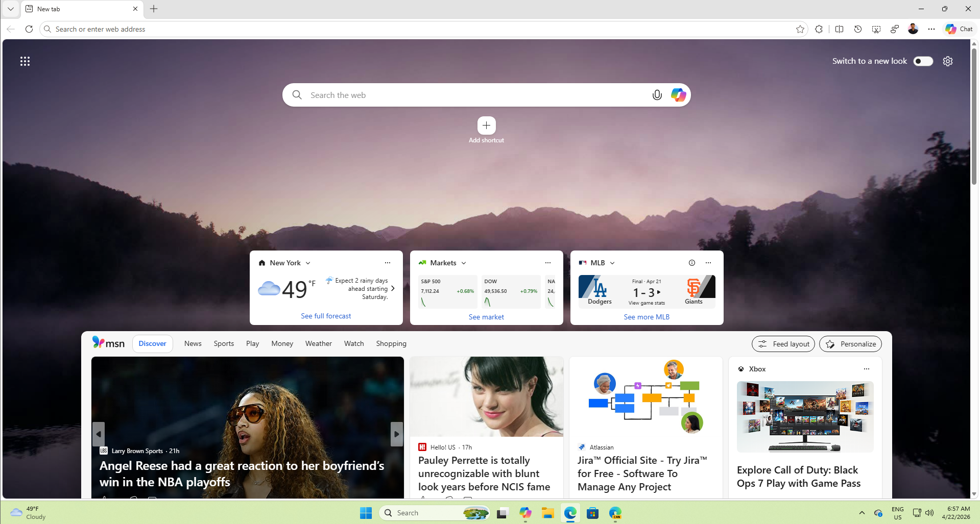Open the MSN app launcher grid
This screenshot has height=524, width=980.
click(25, 61)
